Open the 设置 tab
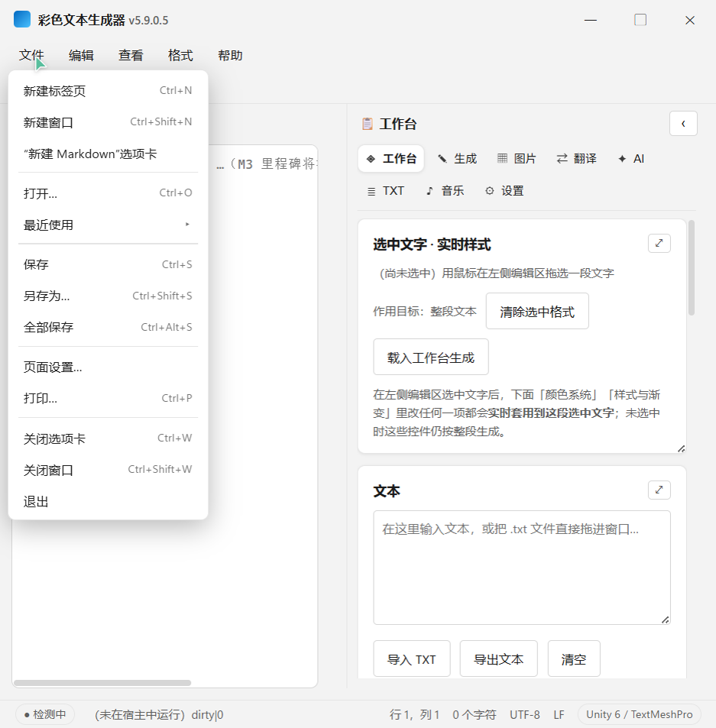 point(504,191)
